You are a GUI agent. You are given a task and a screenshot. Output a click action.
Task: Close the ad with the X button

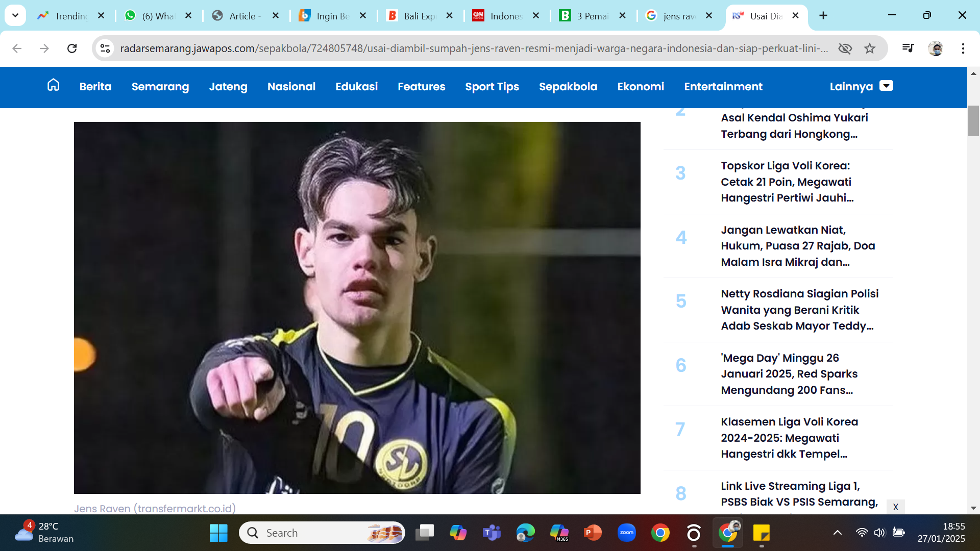tap(895, 507)
